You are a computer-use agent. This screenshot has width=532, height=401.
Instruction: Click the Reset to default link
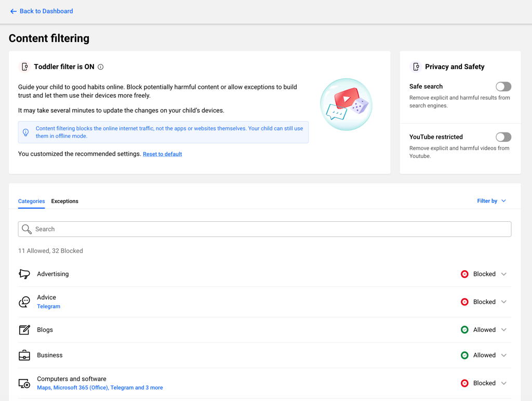pyautogui.click(x=162, y=154)
